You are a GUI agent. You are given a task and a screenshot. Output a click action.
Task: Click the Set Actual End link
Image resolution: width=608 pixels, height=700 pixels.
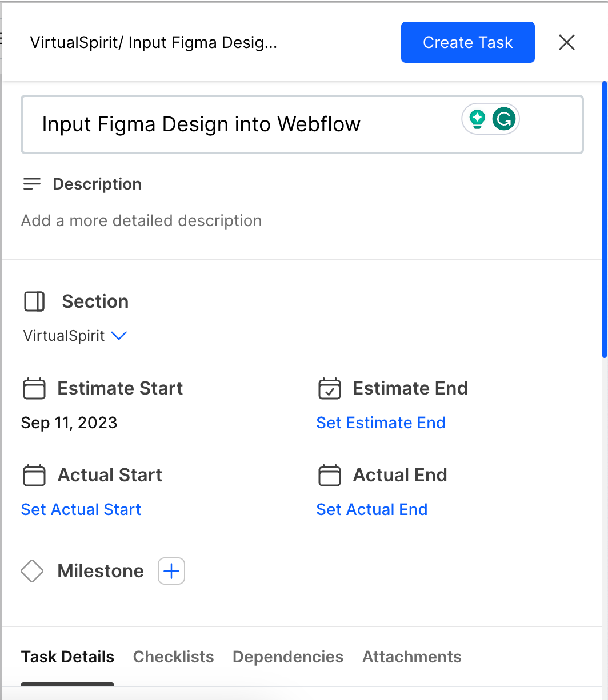pyautogui.click(x=372, y=510)
